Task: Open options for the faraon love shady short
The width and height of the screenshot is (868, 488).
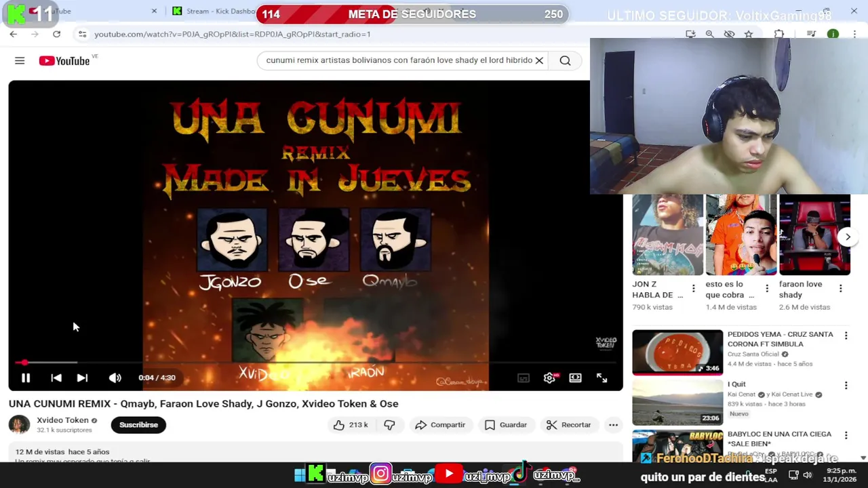Action: pos(840,289)
